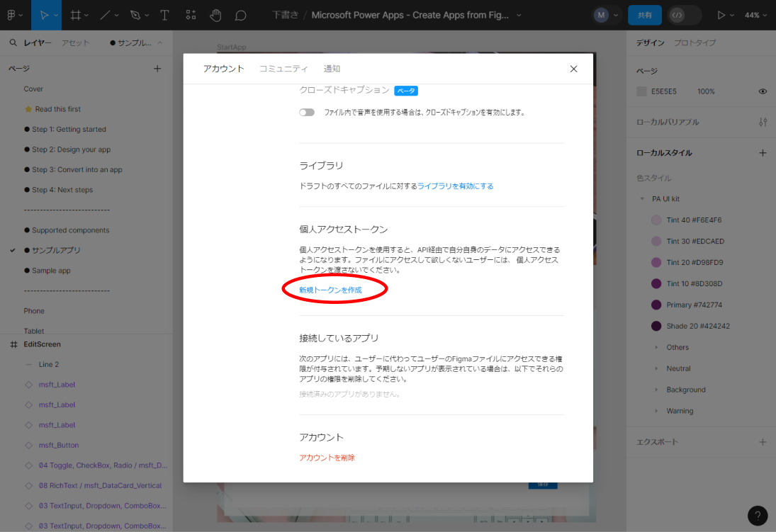
Task: Expand the Others style group
Action: click(x=656, y=347)
